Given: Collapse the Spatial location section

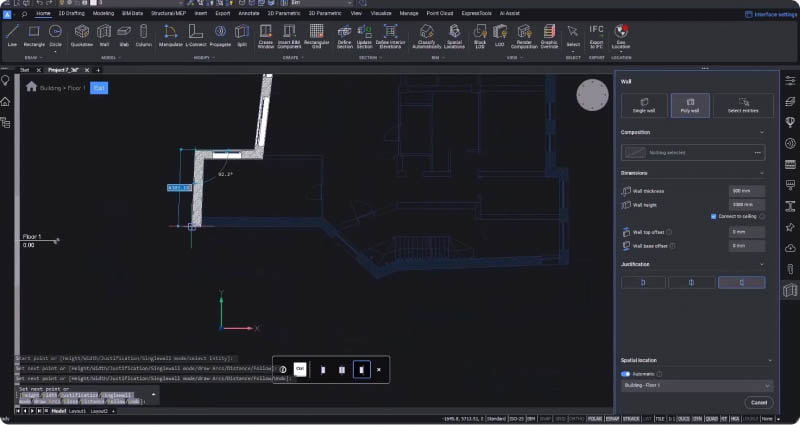Looking at the screenshot, I should [770, 360].
